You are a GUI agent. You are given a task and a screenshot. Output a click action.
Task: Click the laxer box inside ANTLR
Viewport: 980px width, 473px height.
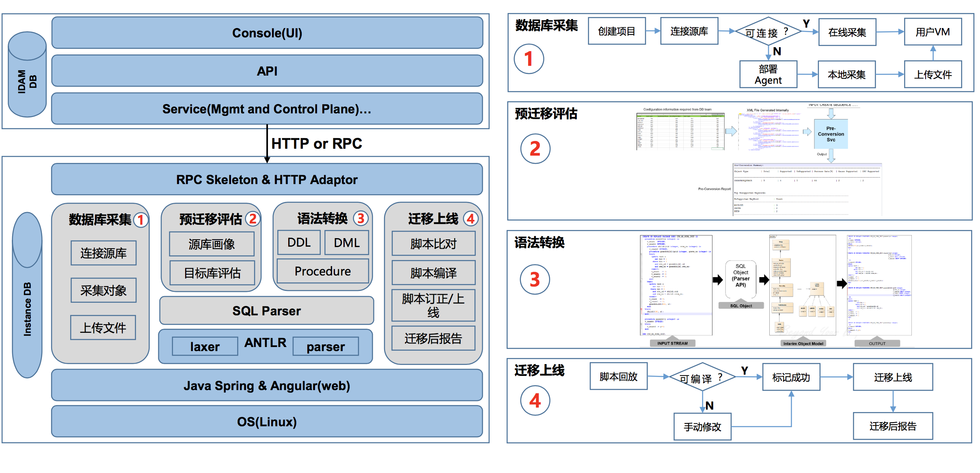tap(205, 347)
